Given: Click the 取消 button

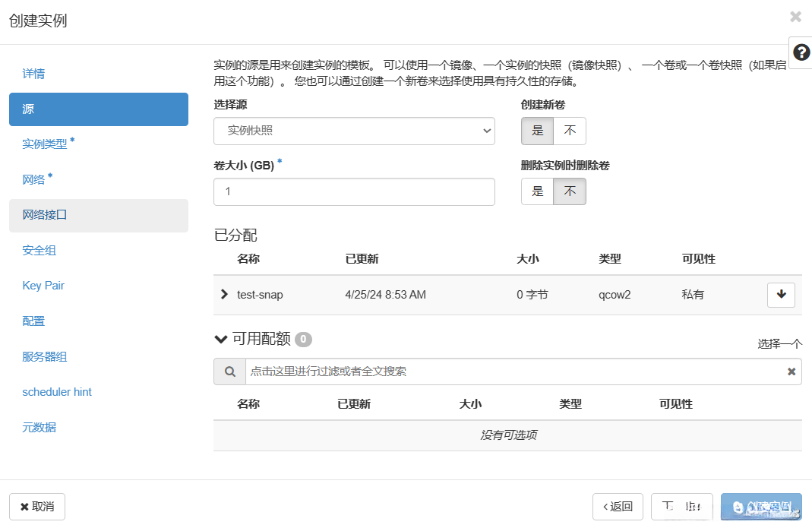Looking at the screenshot, I should 37,507.
